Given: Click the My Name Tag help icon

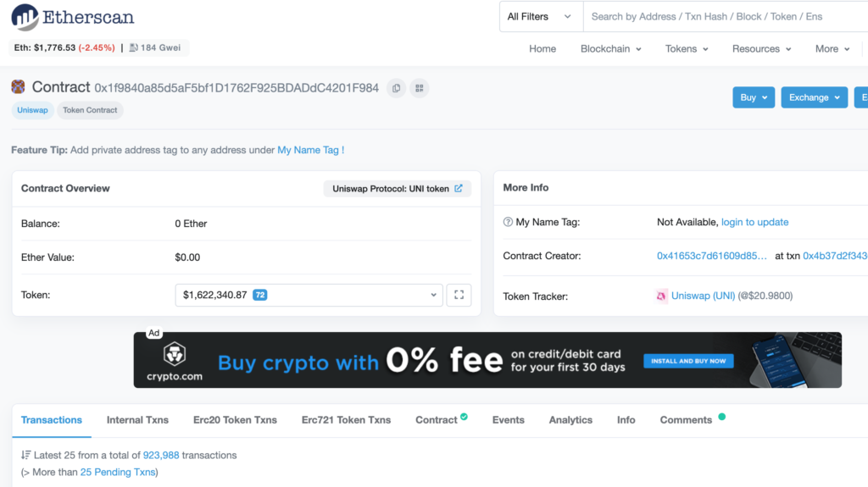Looking at the screenshot, I should (508, 222).
